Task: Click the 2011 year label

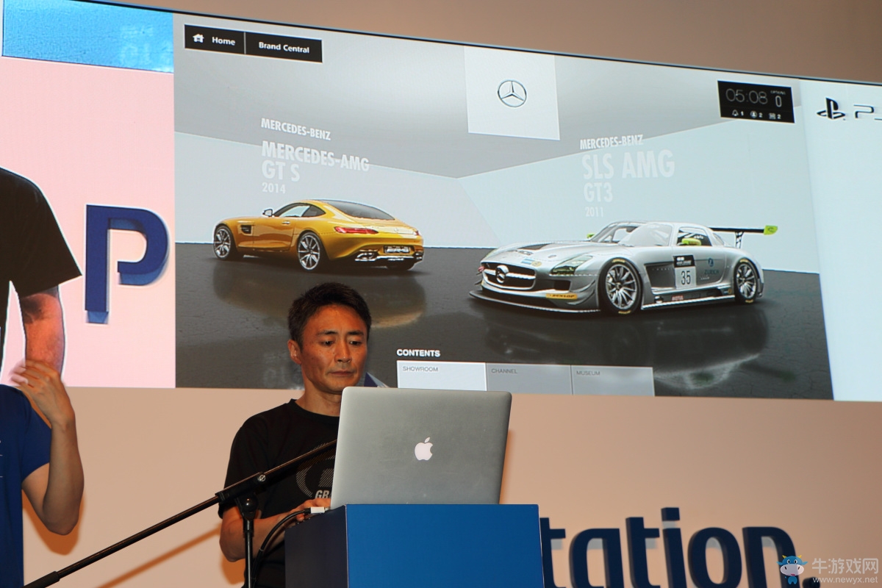Action: (x=593, y=211)
